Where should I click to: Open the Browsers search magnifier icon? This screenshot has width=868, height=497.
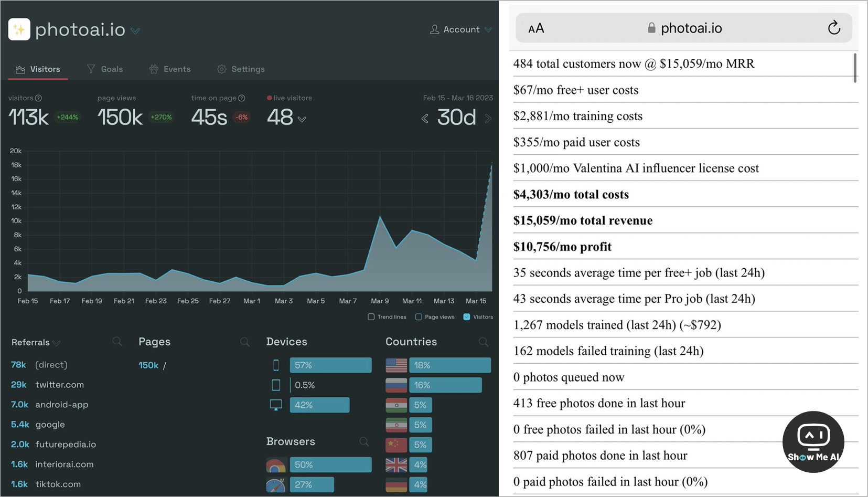click(364, 441)
